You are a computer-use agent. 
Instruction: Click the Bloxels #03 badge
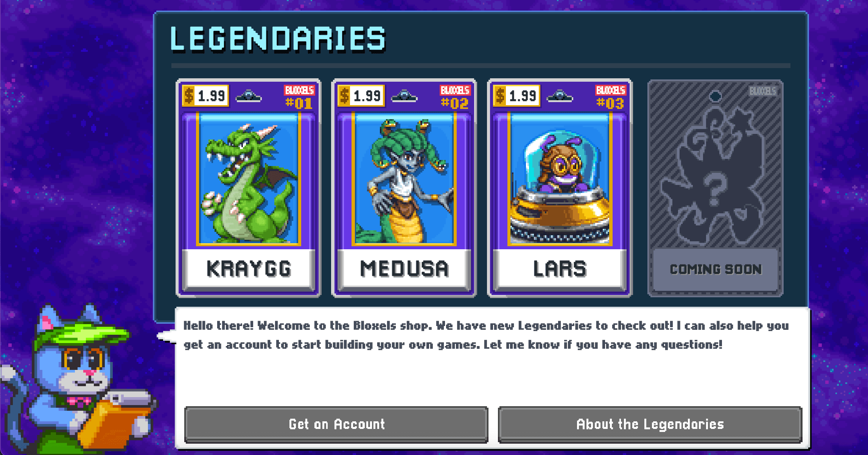coord(610,97)
